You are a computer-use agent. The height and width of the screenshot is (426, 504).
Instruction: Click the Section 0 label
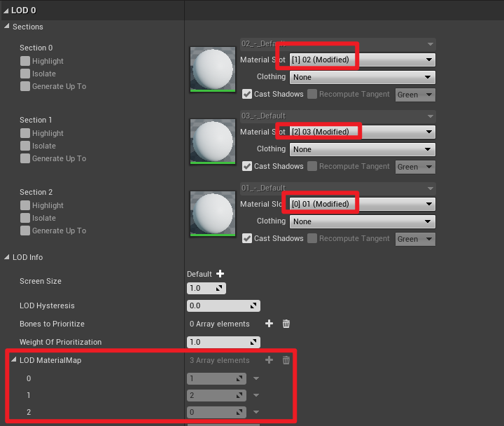point(36,48)
